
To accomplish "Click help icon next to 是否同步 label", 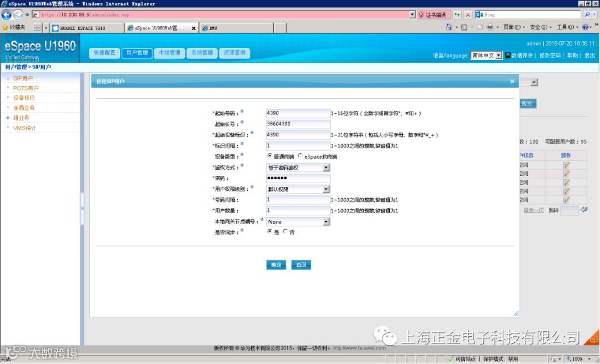I will 242,230.
